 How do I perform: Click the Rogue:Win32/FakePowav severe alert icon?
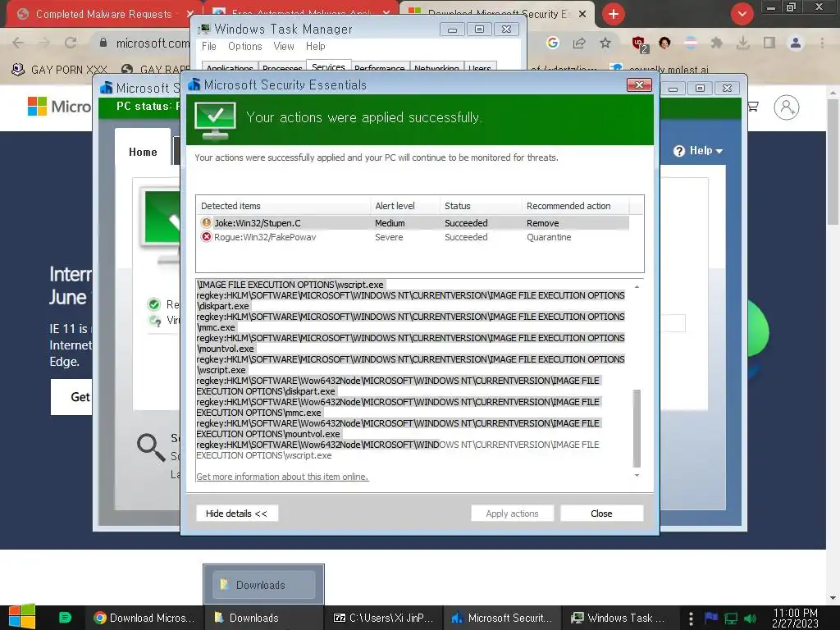point(206,237)
